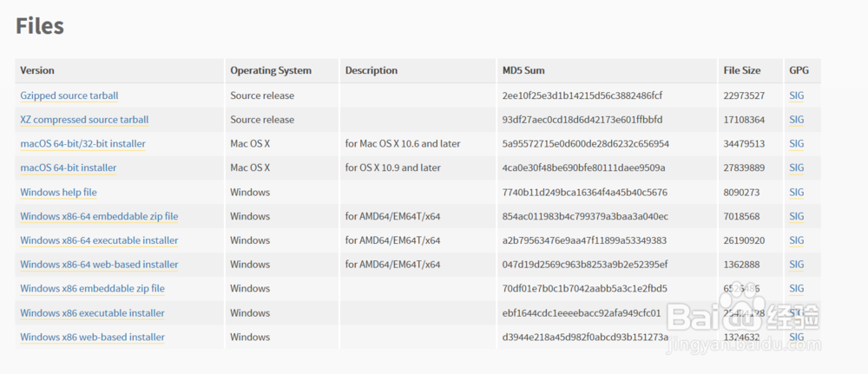
Task: Download the XZ compressed source tarball
Action: [x=84, y=120]
